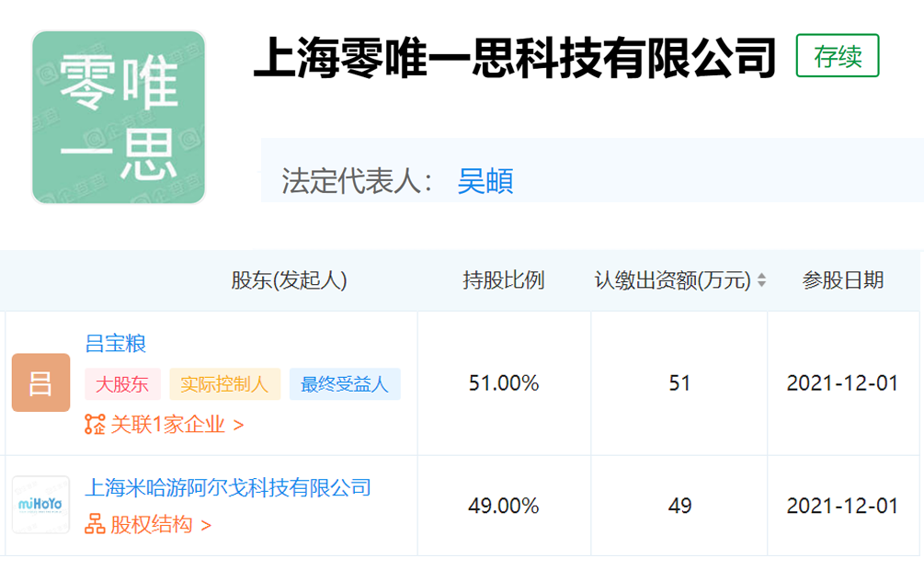924x581 pixels.
Task: Click the 存续 status badge
Action: [x=838, y=56]
